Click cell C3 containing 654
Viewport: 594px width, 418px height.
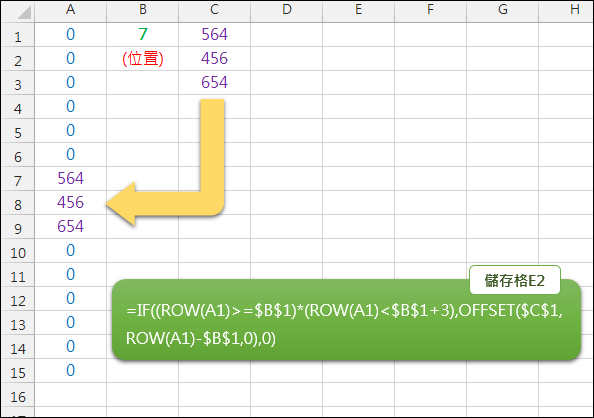(x=214, y=83)
